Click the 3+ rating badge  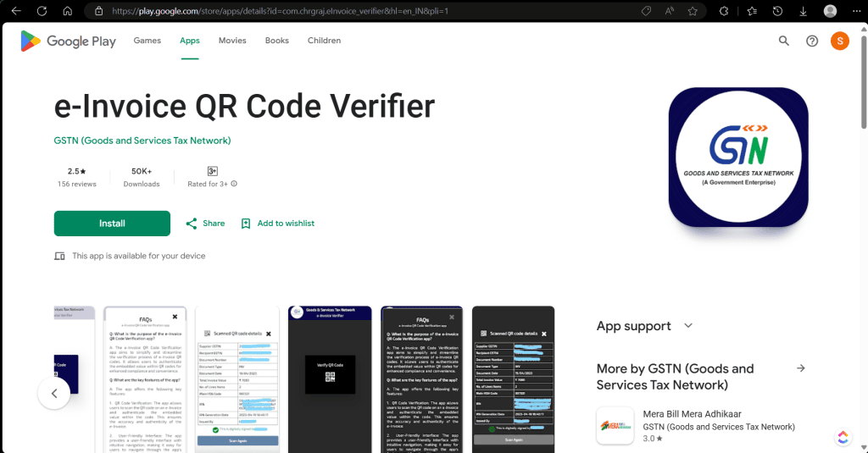(213, 171)
